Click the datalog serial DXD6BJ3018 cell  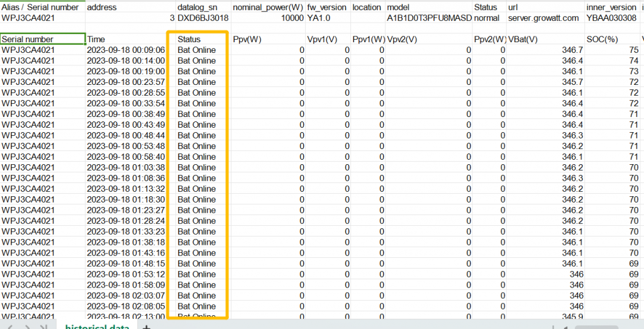tap(203, 18)
